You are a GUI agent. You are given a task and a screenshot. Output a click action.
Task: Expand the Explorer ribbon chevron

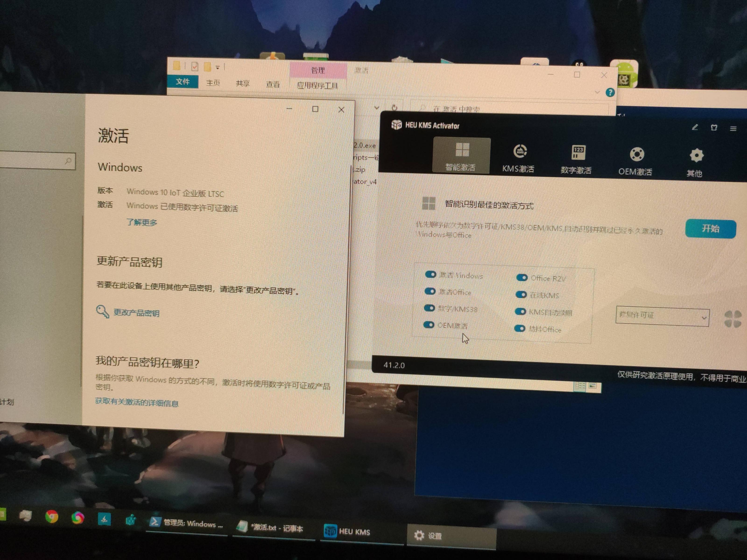click(x=597, y=92)
